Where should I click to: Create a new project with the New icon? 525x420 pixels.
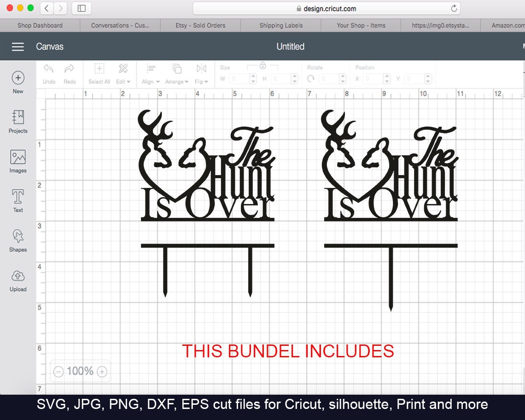point(18,78)
